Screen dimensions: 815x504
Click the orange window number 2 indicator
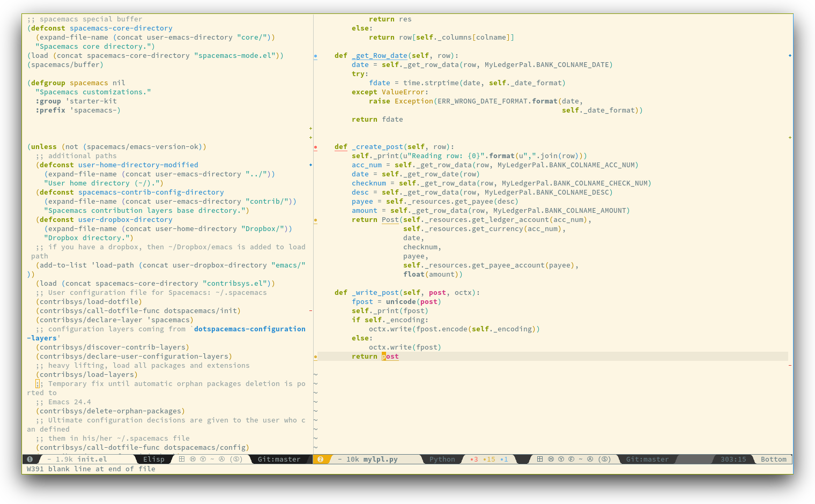(x=320, y=459)
